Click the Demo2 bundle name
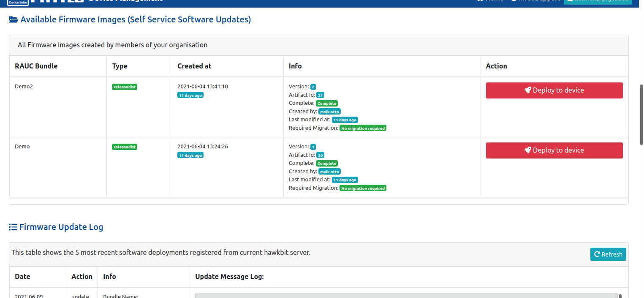Image resolution: width=644 pixels, height=298 pixels. click(x=24, y=87)
